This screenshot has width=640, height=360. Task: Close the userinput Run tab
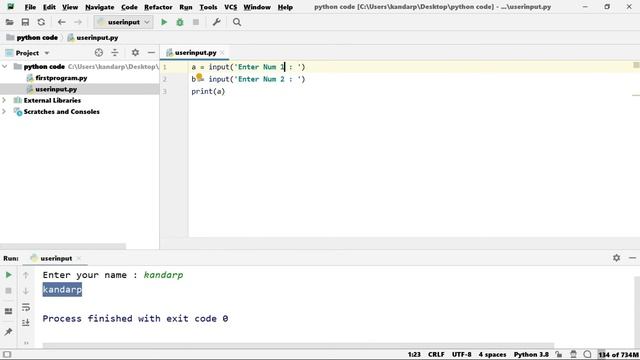[78, 258]
